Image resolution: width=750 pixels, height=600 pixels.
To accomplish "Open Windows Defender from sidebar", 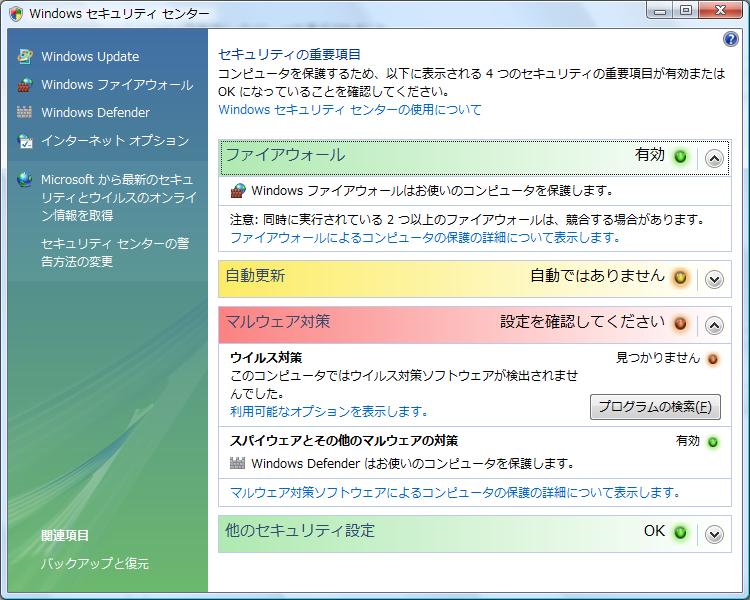I will [95, 112].
